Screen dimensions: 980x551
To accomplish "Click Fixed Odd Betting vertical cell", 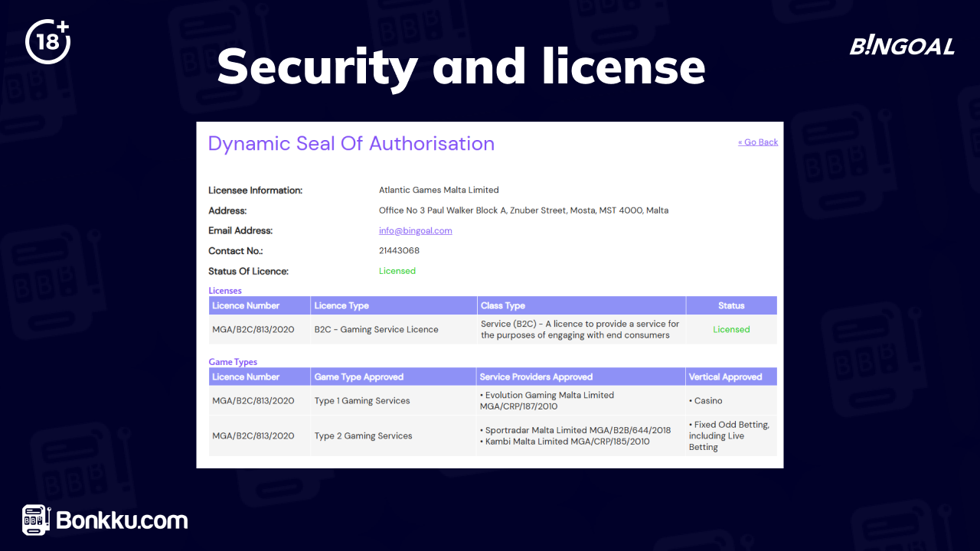I will click(x=730, y=435).
